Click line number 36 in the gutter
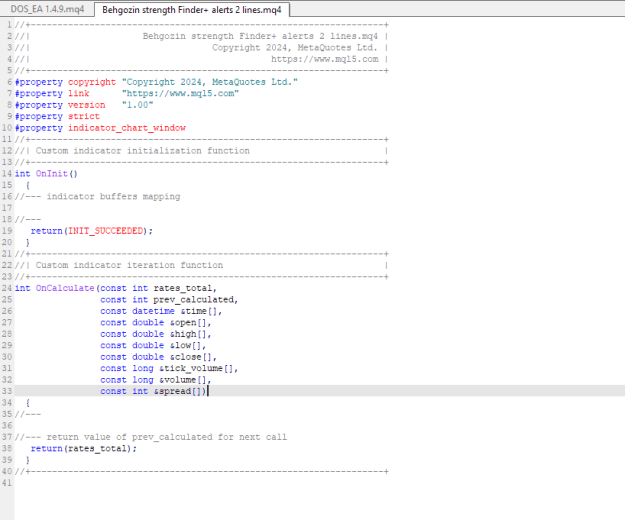This screenshot has width=625, height=520. point(7,426)
